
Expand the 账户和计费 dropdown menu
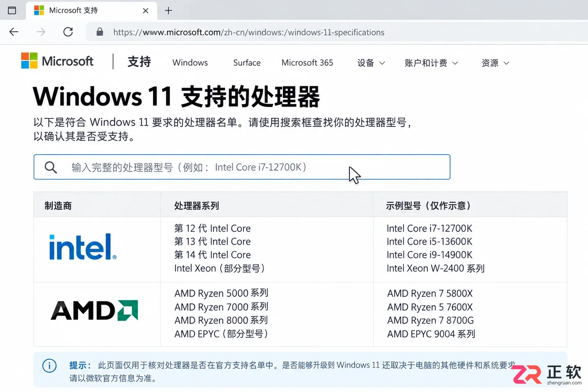[431, 63]
